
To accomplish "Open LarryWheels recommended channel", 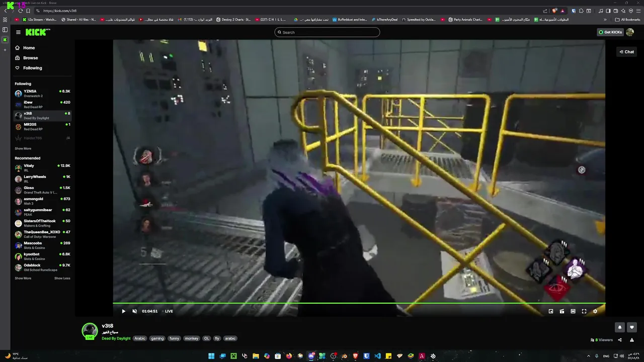I will (42, 179).
